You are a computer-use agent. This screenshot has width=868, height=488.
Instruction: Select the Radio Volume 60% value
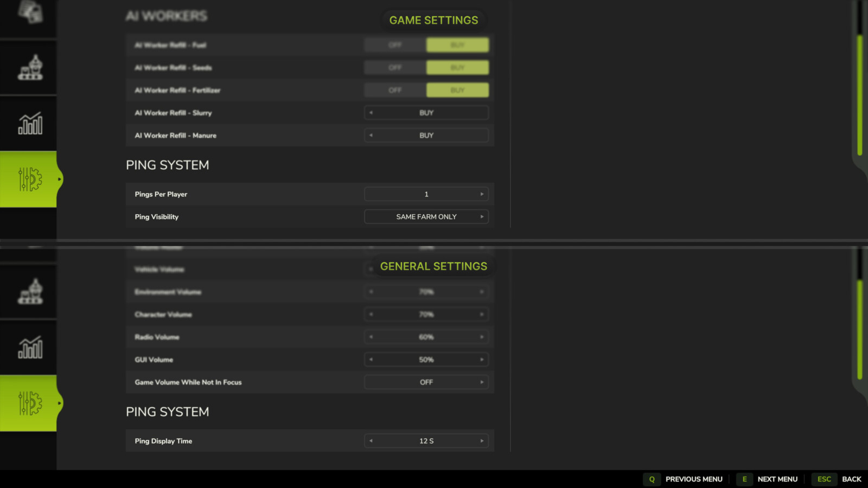click(426, 337)
